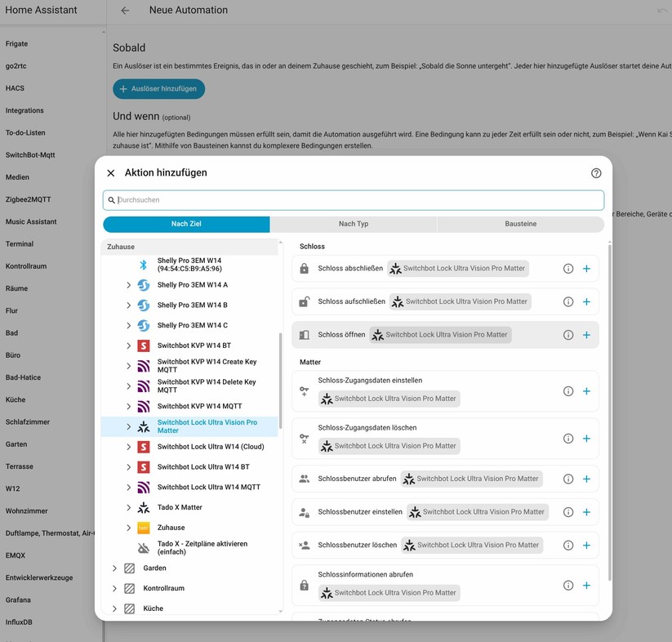The width and height of the screenshot is (672, 642).
Task: Show info for Schloss aufschließen
Action: tap(567, 301)
